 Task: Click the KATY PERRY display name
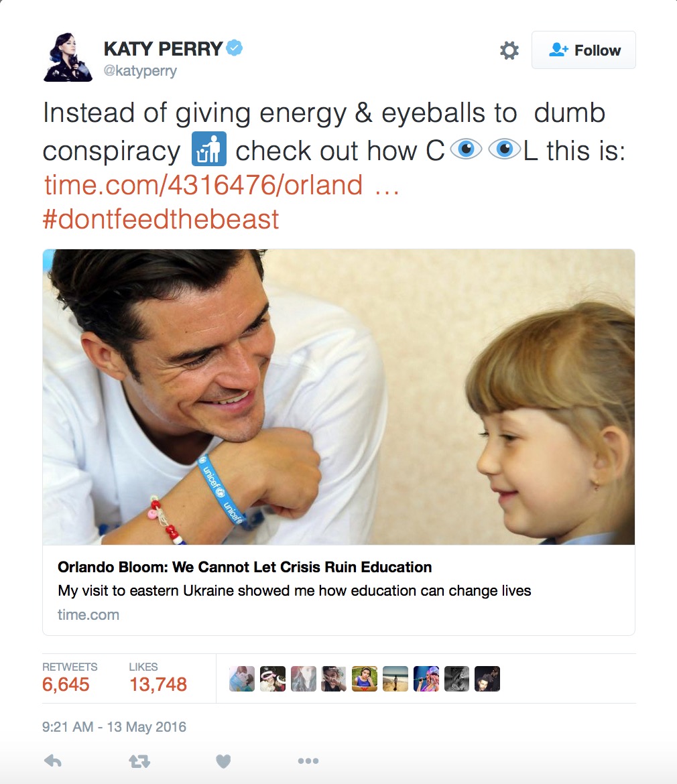(164, 48)
